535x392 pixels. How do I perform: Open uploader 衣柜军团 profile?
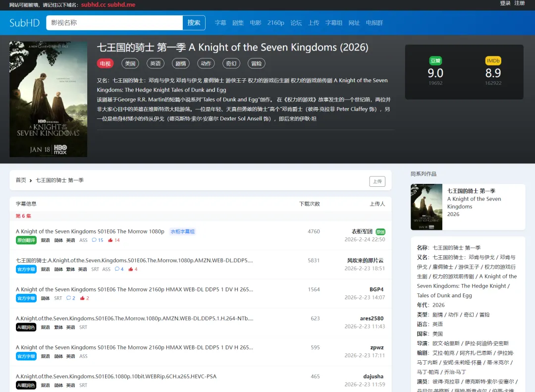362,231
